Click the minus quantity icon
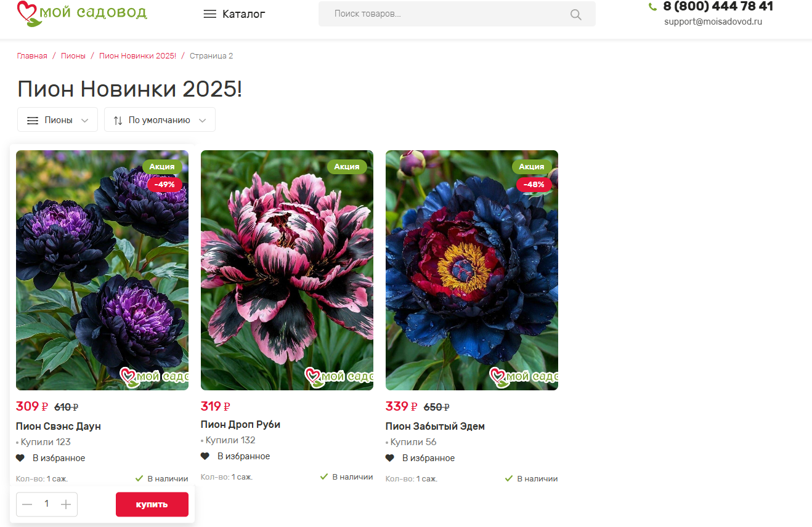Viewport: 812px width, 527px height. [x=27, y=505]
